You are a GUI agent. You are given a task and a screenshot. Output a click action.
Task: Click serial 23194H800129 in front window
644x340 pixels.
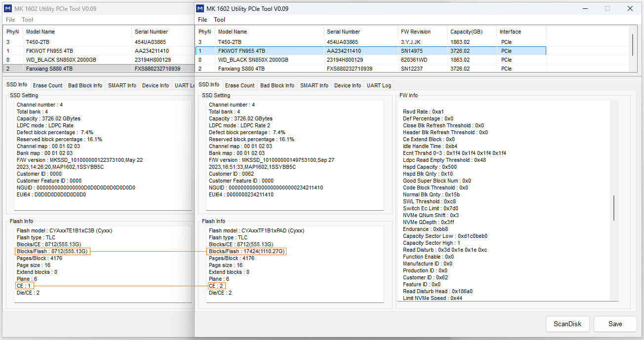pyautogui.click(x=345, y=60)
